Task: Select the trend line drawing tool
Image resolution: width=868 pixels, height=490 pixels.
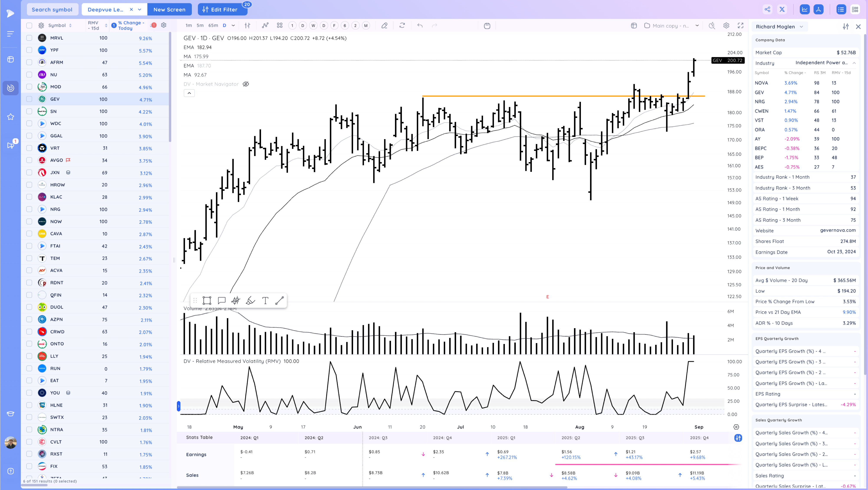Action: (x=279, y=301)
